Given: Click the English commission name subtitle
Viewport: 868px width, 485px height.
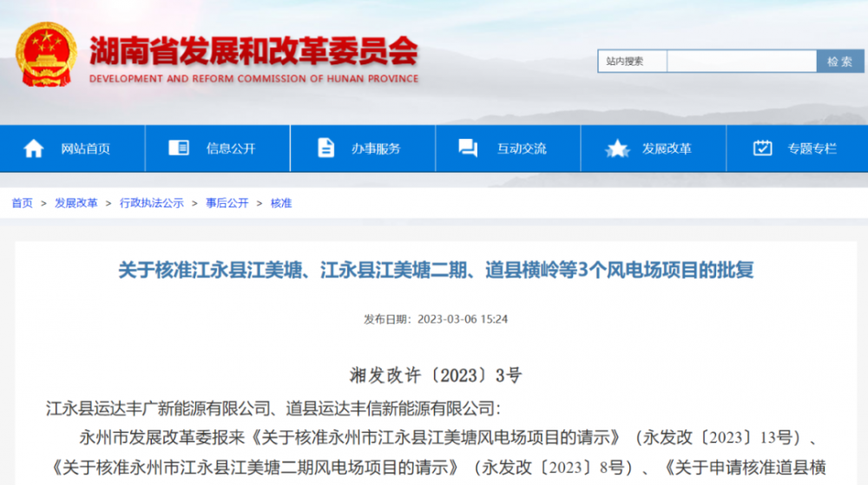Looking at the screenshot, I should (253, 79).
